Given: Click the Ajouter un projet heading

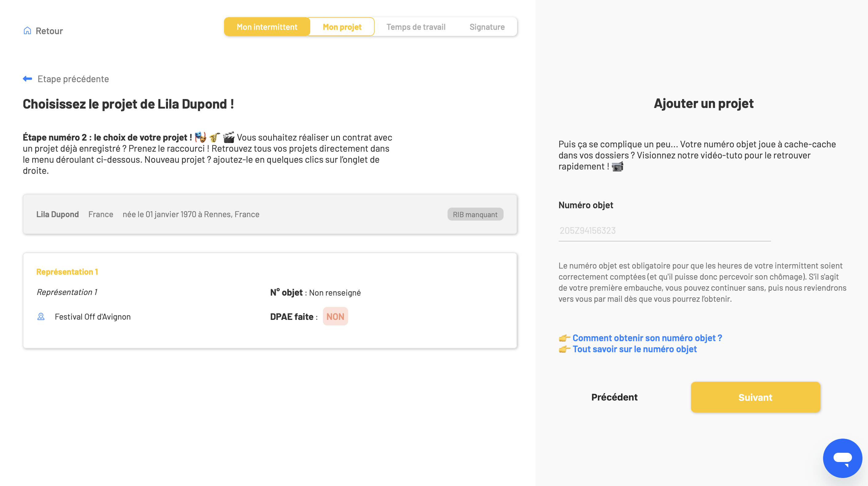Looking at the screenshot, I should (704, 103).
